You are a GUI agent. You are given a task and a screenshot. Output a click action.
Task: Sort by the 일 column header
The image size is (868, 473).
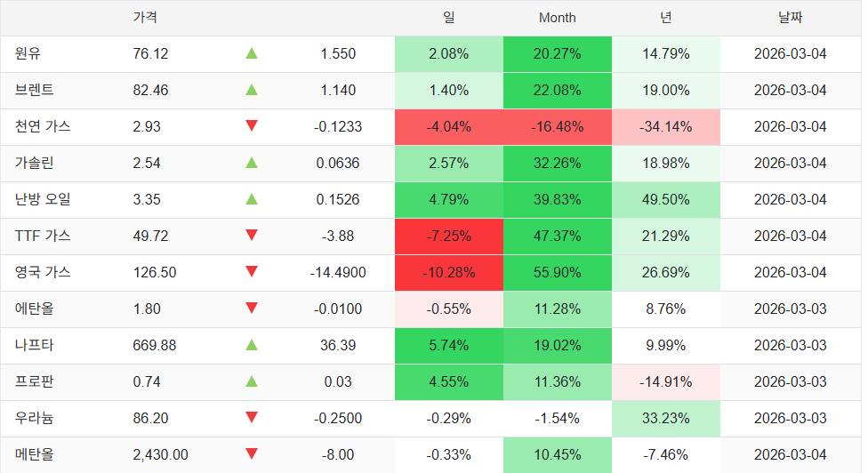point(448,18)
